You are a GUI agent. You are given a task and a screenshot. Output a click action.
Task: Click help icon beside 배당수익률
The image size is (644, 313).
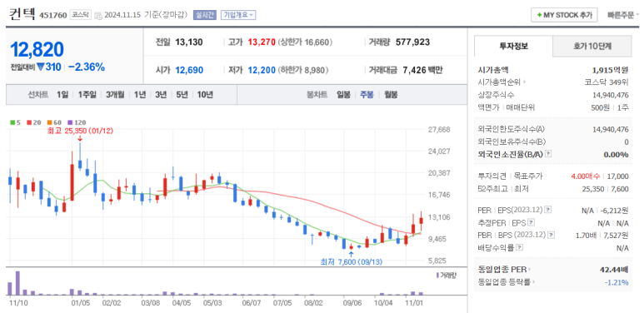(520, 248)
